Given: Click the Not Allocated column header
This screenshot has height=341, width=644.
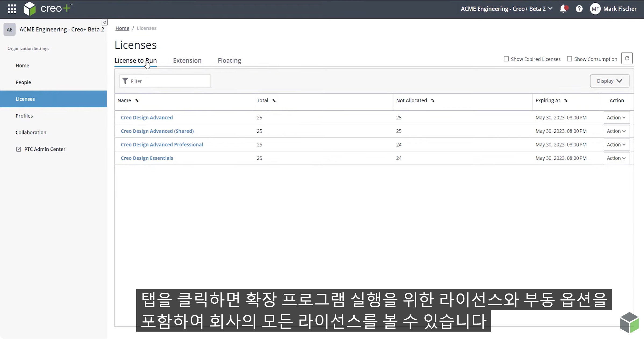Looking at the screenshot, I should click(411, 100).
